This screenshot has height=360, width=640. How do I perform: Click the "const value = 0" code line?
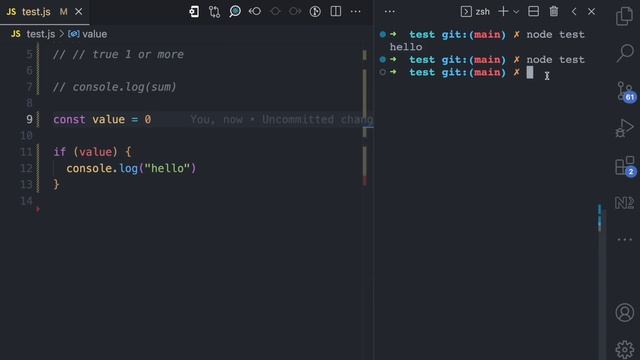pyautogui.click(x=102, y=120)
